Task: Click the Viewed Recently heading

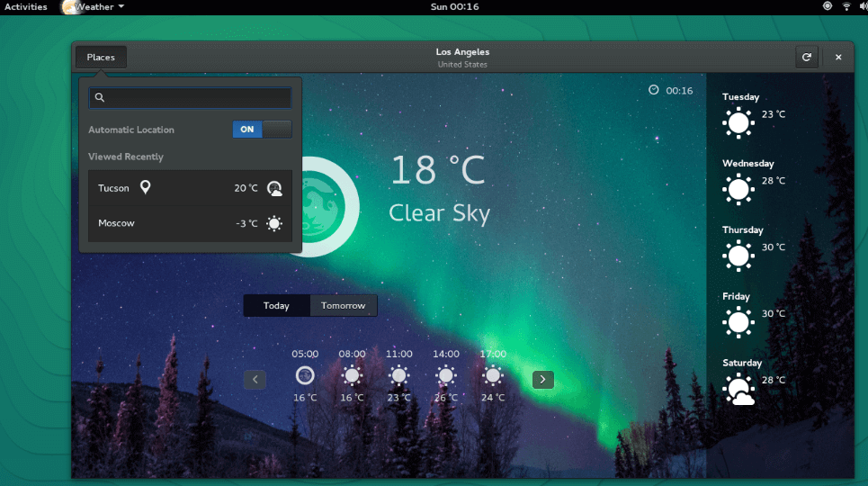Action: tap(126, 157)
